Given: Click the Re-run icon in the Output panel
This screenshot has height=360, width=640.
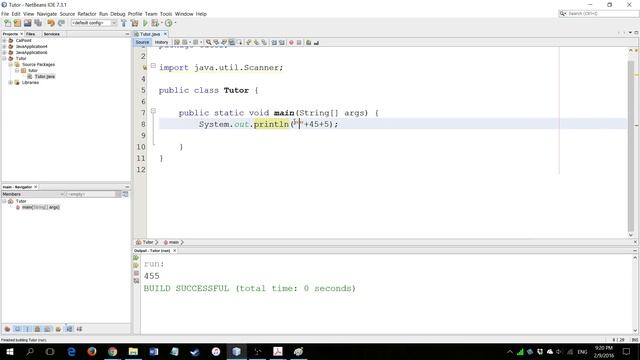Looking at the screenshot, I should tap(136, 258).
